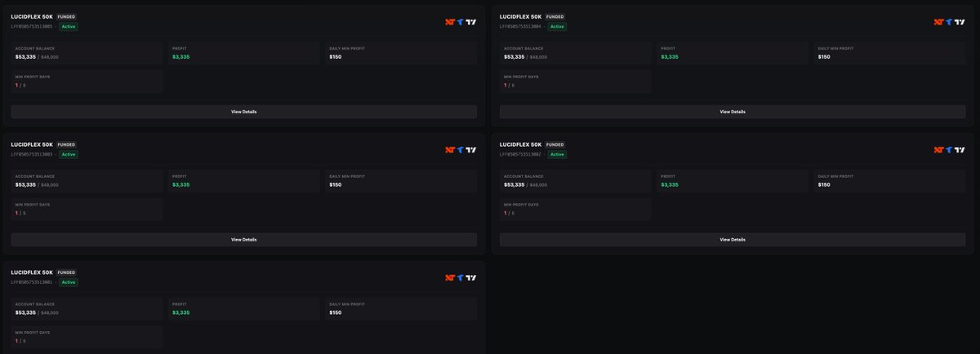Click NinjaTrader icon on account ending 3005

tap(450, 22)
